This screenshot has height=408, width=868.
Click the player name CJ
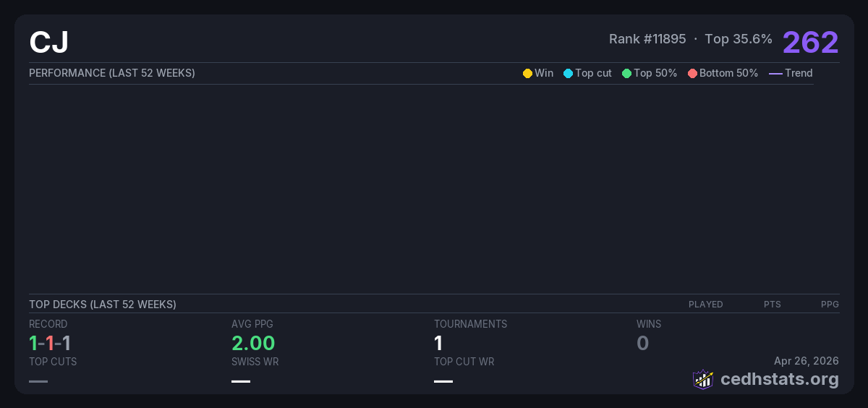(49, 42)
